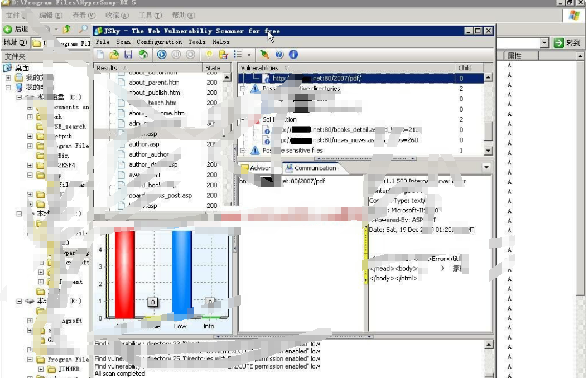
Task: Select author.asp in Results list
Action: [144, 144]
